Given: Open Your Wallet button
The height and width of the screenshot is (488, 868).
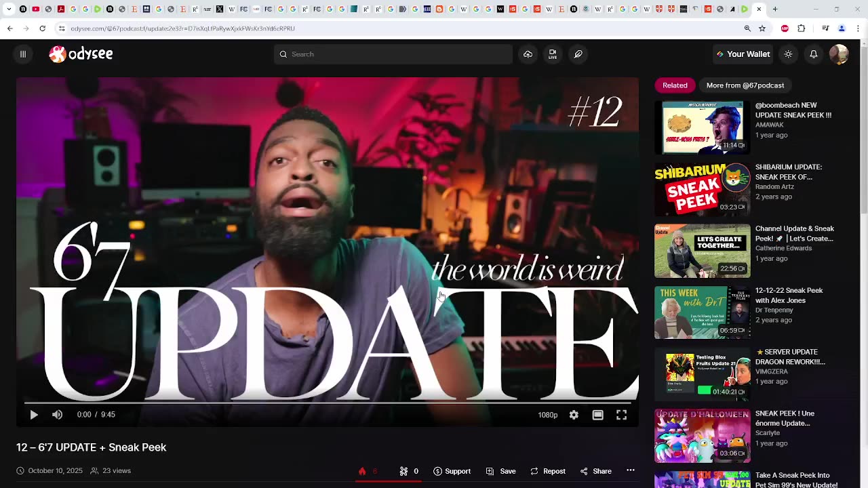Looking at the screenshot, I should (743, 54).
